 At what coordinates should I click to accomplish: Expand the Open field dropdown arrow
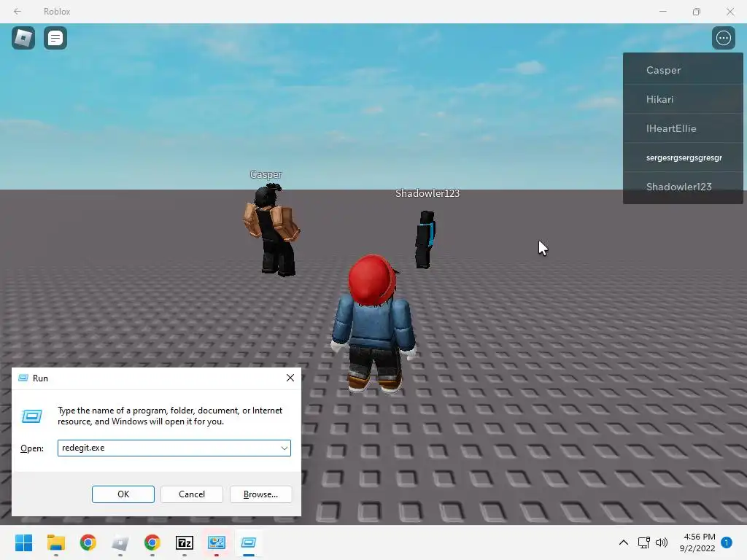pos(284,448)
